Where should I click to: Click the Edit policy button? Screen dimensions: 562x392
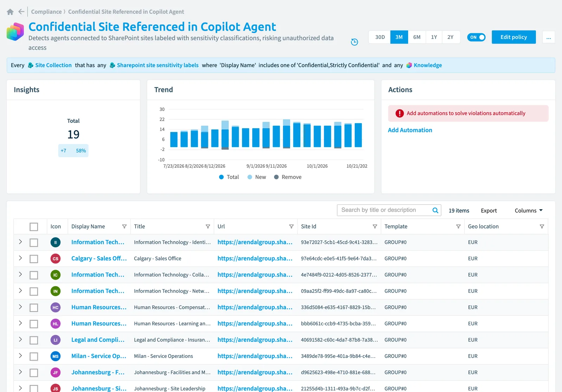[514, 37]
